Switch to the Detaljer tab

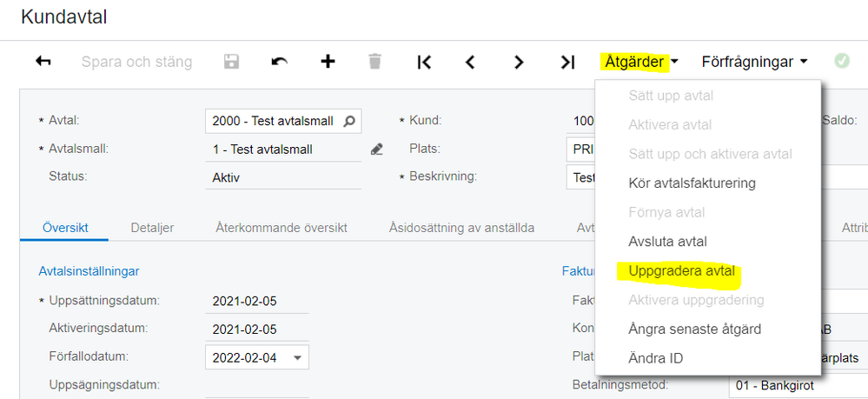tap(152, 228)
